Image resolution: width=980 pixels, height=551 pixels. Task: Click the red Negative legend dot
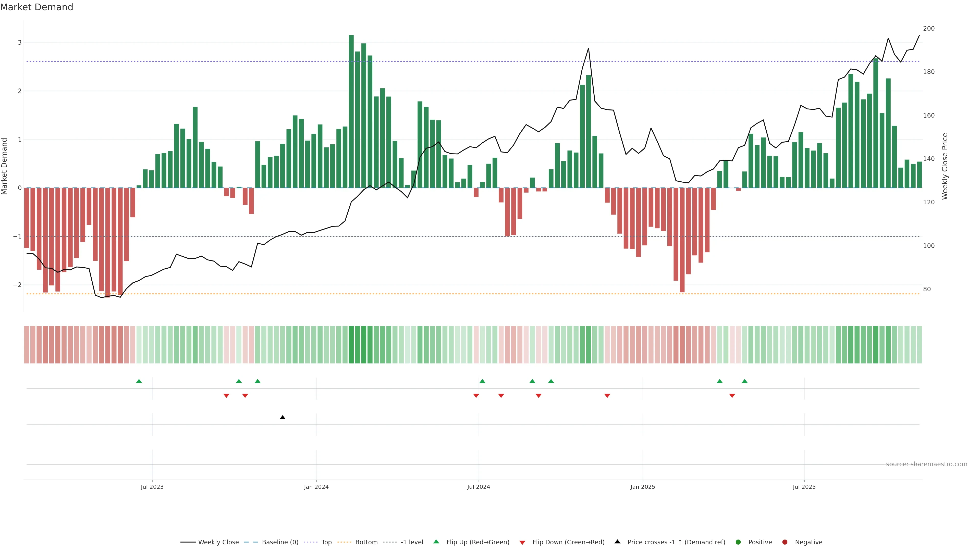785,542
